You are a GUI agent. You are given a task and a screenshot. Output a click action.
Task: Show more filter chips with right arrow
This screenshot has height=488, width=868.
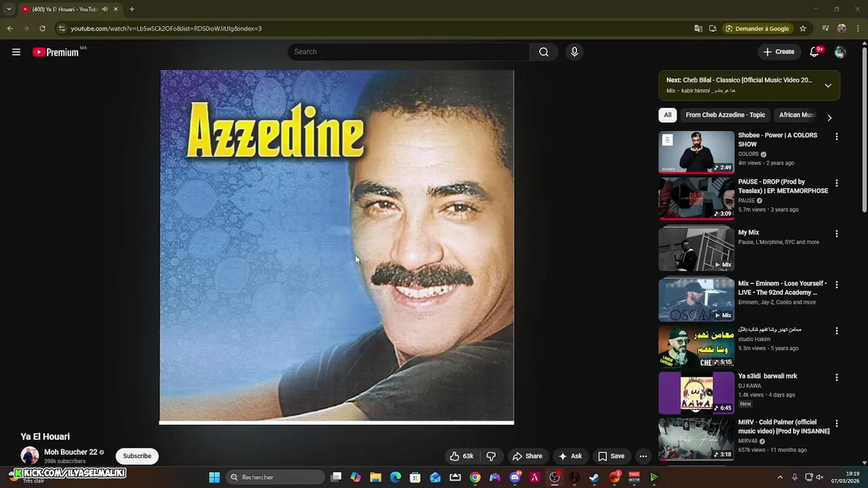pos(829,118)
